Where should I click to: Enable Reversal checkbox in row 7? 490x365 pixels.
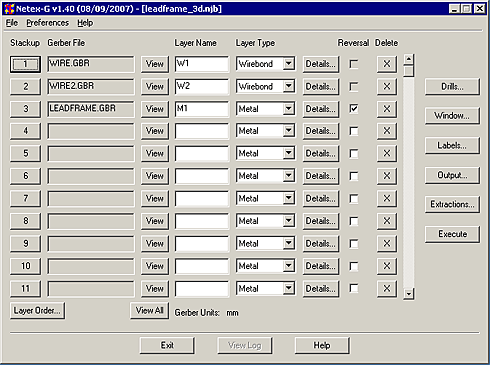(x=354, y=199)
